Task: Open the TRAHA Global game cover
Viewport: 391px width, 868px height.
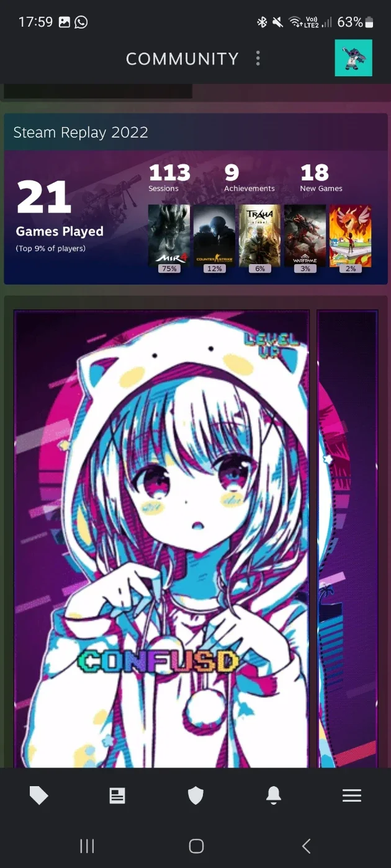Action: point(259,235)
